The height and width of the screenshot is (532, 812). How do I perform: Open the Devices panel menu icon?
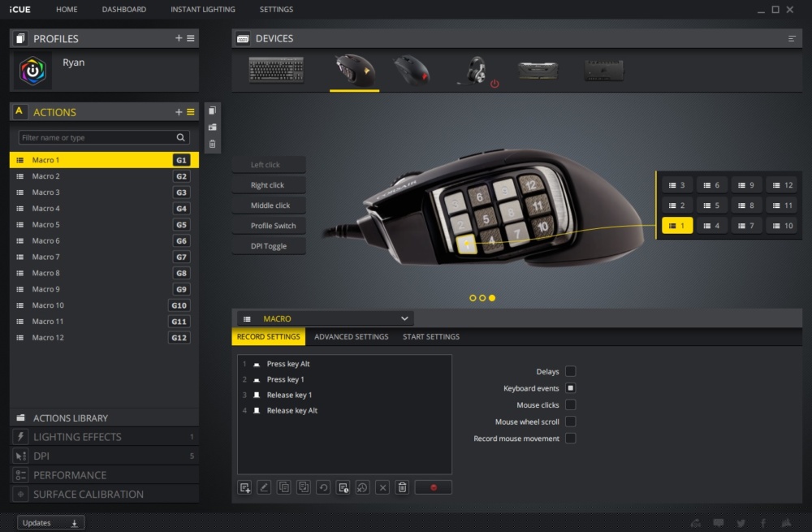point(792,38)
